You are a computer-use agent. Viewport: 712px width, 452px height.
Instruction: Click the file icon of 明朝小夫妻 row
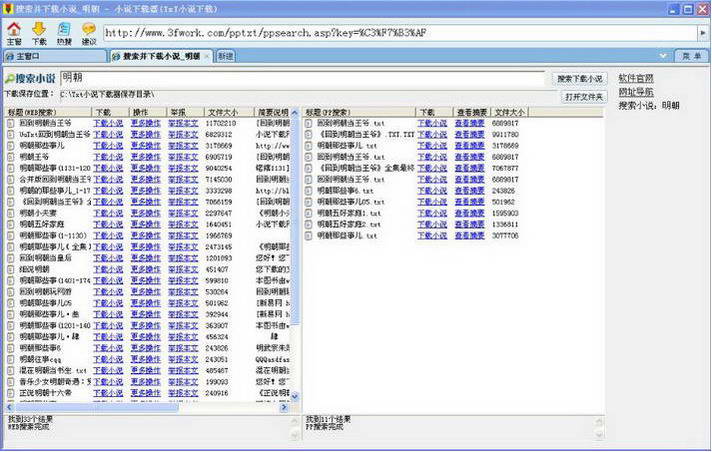(x=11, y=213)
